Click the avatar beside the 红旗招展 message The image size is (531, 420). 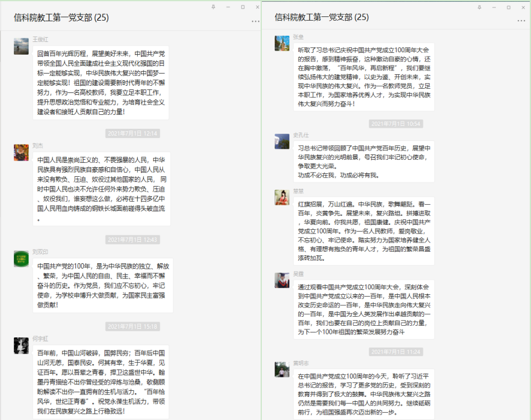(x=282, y=198)
